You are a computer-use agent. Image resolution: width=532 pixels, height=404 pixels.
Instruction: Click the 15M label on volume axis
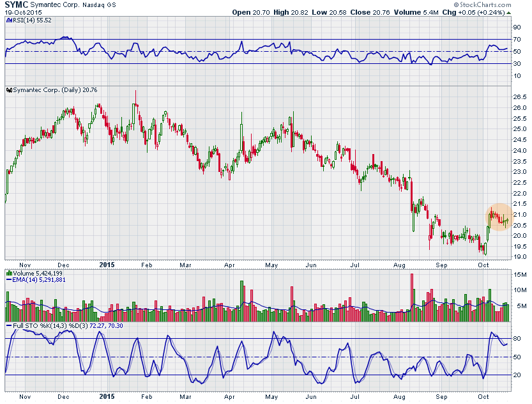coord(519,275)
